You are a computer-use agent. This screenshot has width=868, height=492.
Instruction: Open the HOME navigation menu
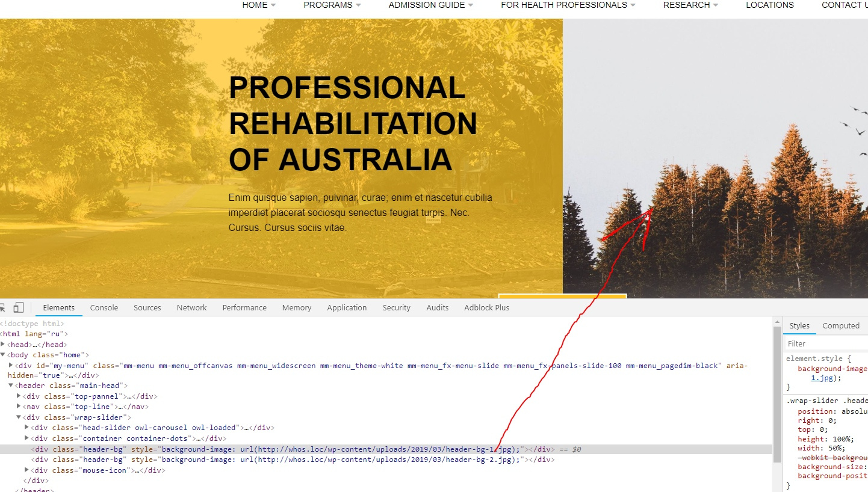click(x=259, y=5)
